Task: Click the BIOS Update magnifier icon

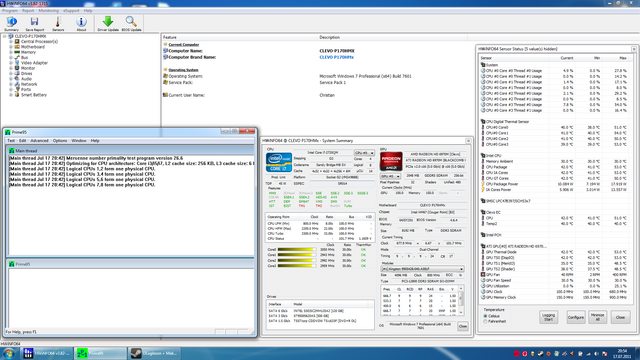Action: (x=131, y=24)
